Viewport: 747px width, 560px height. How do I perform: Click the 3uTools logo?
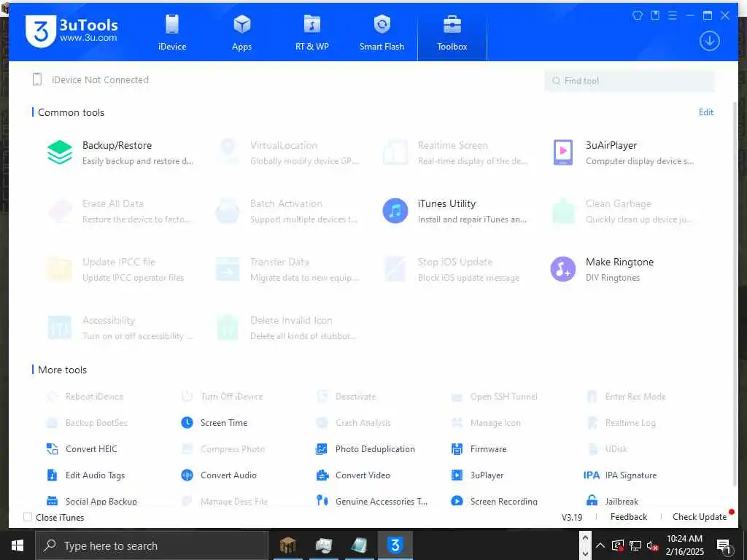[71, 31]
